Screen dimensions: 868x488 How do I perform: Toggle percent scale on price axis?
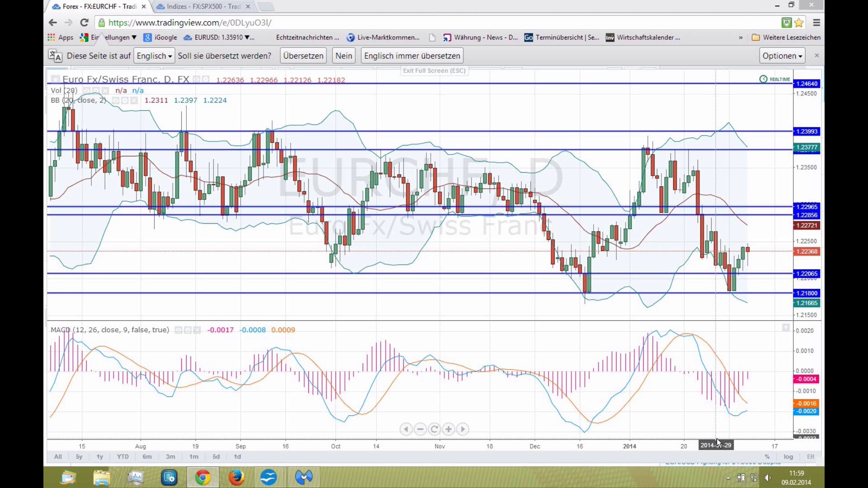click(767, 457)
